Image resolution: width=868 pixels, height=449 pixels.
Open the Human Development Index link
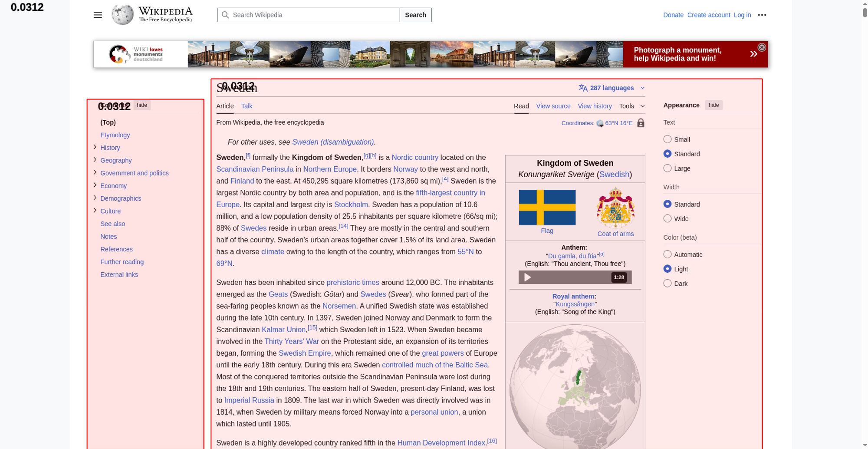[x=441, y=443]
